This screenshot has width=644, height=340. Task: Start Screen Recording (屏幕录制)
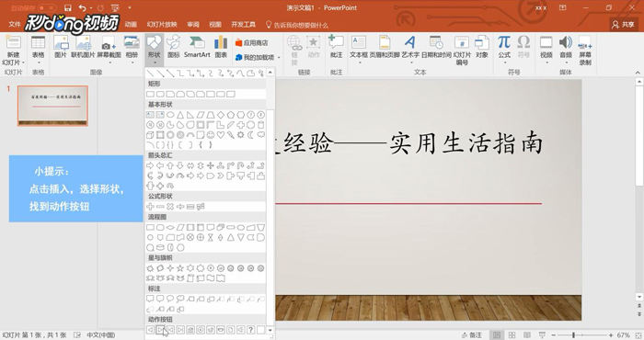click(x=585, y=51)
